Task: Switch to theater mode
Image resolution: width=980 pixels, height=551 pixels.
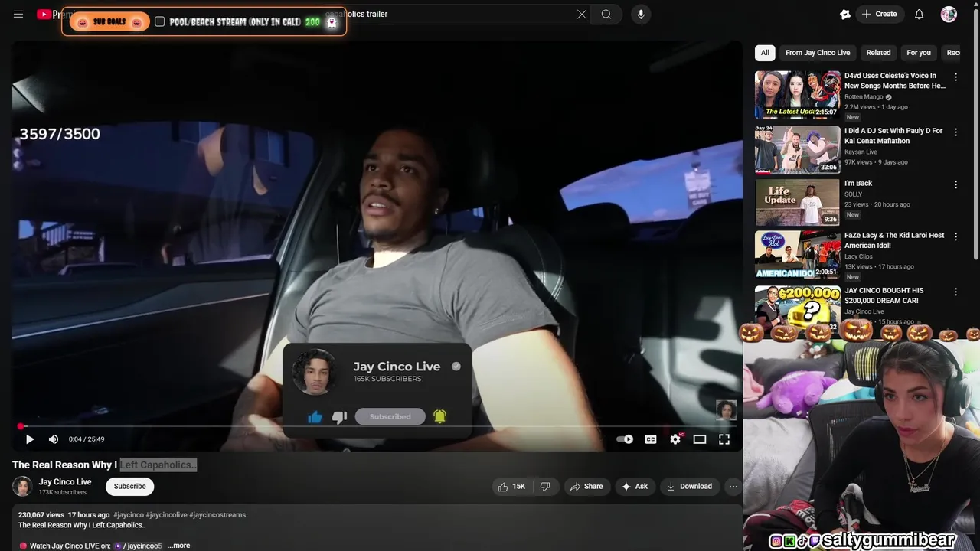Action: click(700, 439)
